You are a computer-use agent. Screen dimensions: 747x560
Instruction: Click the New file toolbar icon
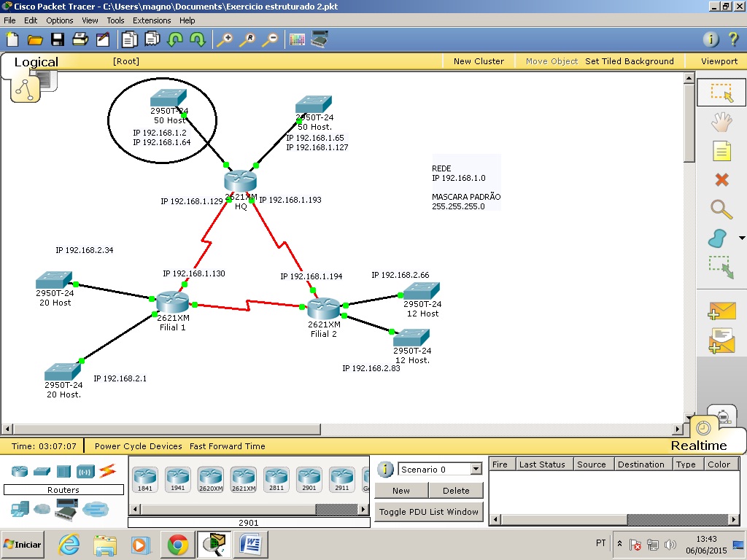(x=12, y=39)
